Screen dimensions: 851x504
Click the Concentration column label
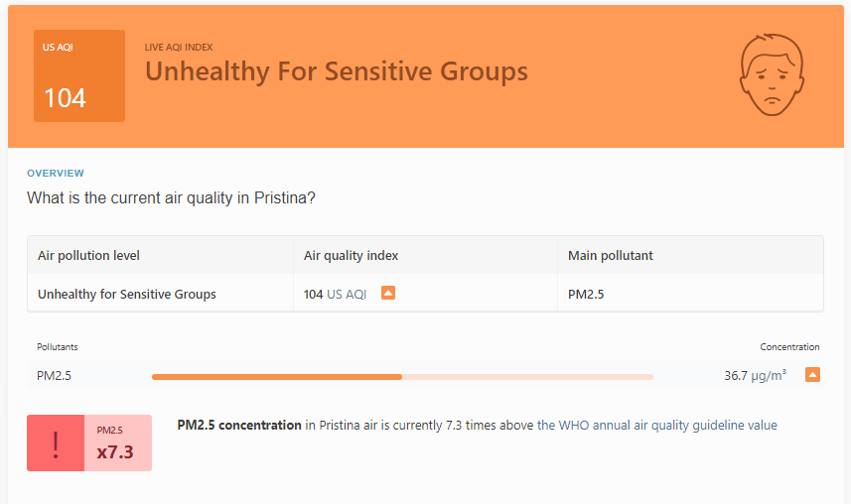point(789,346)
